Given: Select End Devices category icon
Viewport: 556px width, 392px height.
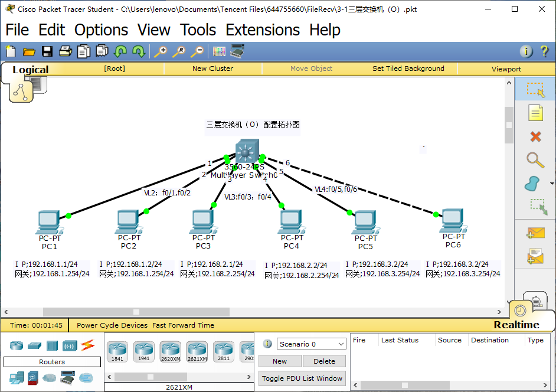Looking at the screenshot, I should pyautogui.click(x=17, y=378).
